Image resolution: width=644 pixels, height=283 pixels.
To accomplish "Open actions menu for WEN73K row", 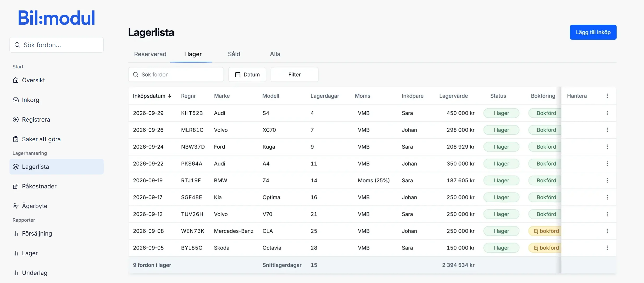I will pos(607,231).
